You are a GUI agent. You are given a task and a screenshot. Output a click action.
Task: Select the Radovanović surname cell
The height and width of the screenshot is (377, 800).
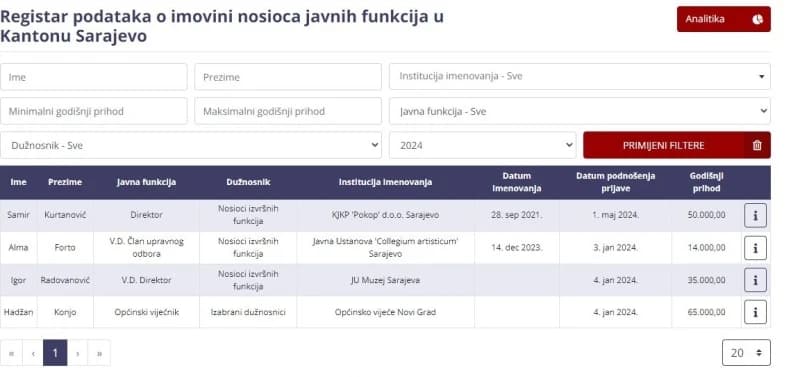65,280
